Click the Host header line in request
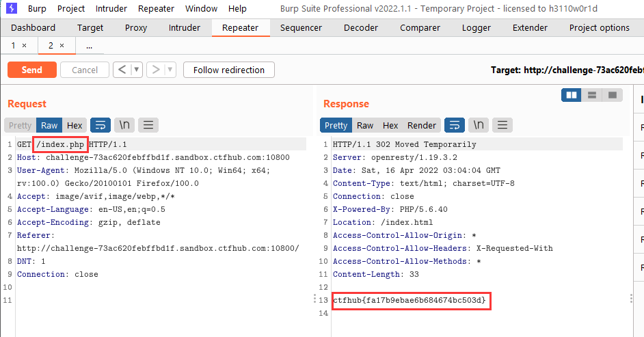The width and height of the screenshot is (644, 337). click(153, 158)
